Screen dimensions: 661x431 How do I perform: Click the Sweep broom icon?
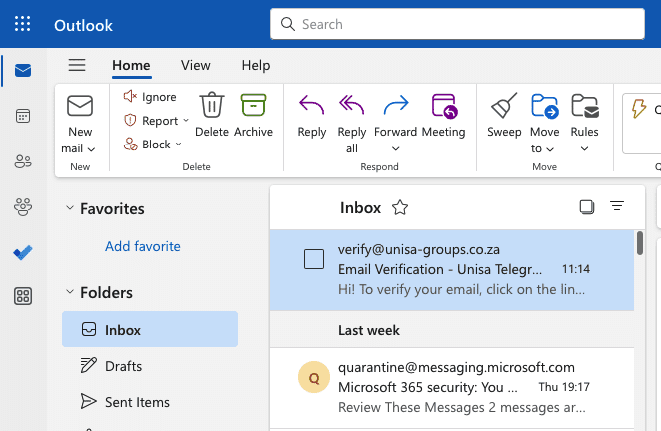point(504,106)
